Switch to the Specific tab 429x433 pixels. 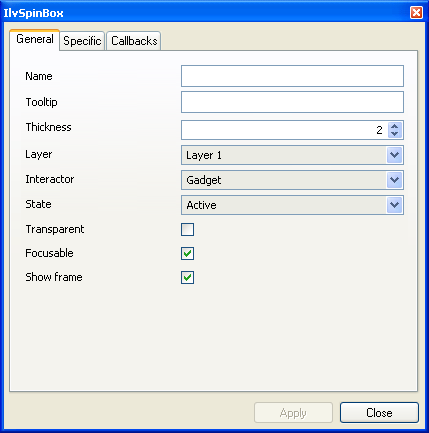click(82, 41)
